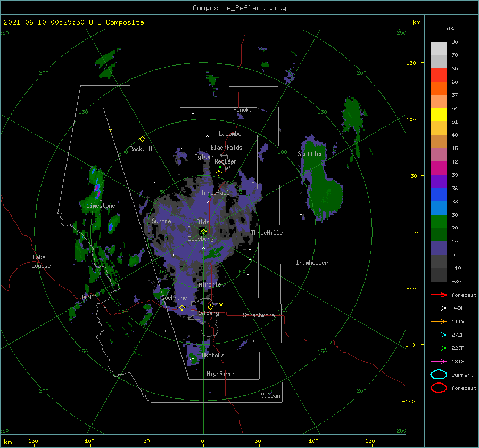Viewport: 479px width, 448px height.
Task: Click the Composite_Reflectivity title
Action: tap(240, 8)
